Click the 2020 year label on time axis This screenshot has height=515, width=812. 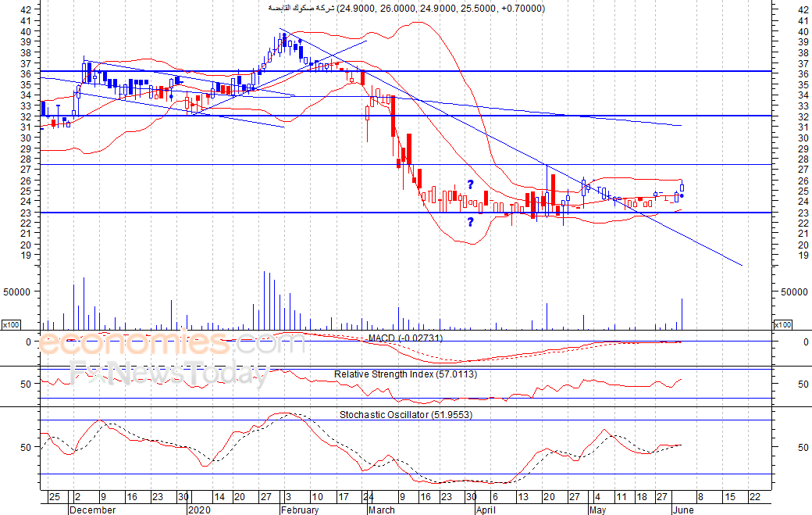(x=198, y=510)
